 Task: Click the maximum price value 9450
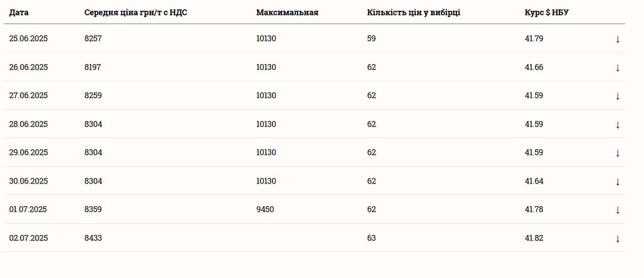[x=265, y=209]
